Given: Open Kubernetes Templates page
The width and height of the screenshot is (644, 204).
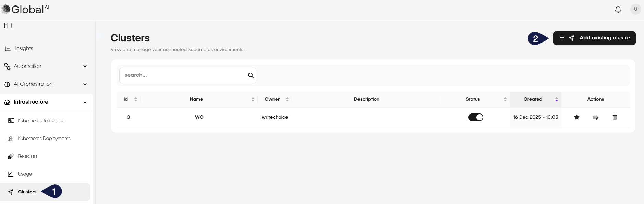Looking at the screenshot, I should pyautogui.click(x=41, y=120).
